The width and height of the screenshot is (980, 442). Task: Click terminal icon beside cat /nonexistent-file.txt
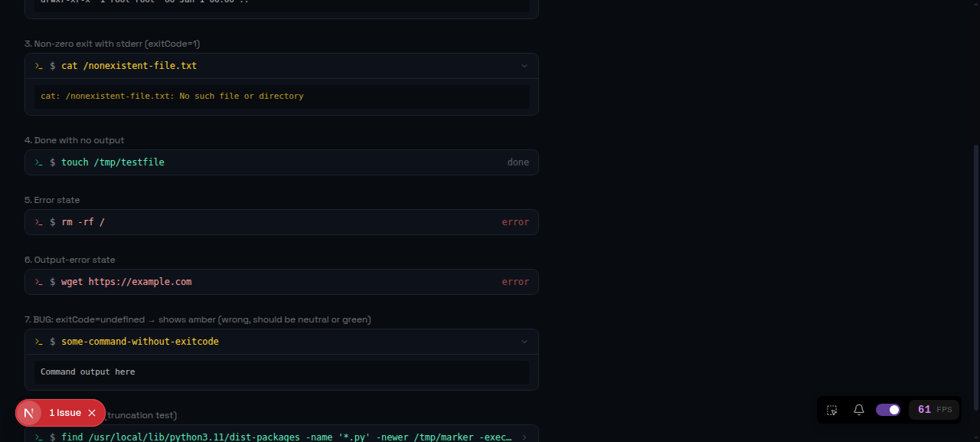coord(38,66)
